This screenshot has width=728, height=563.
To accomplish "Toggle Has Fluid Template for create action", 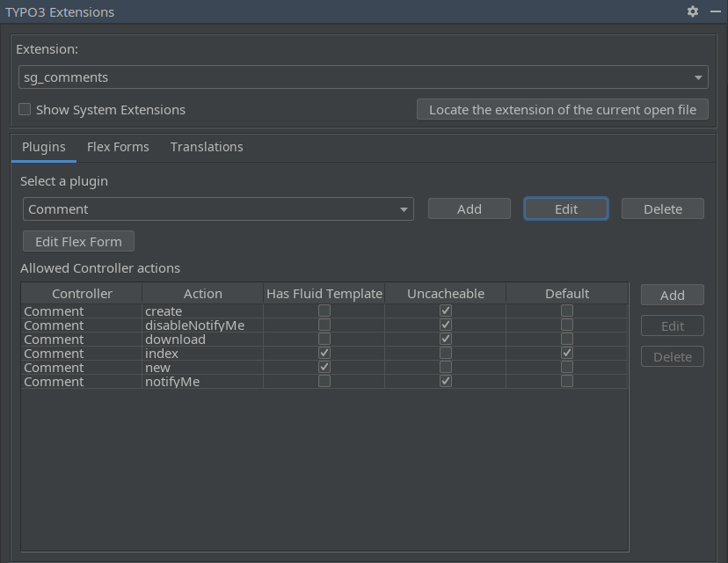I will pyautogui.click(x=324, y=311).
